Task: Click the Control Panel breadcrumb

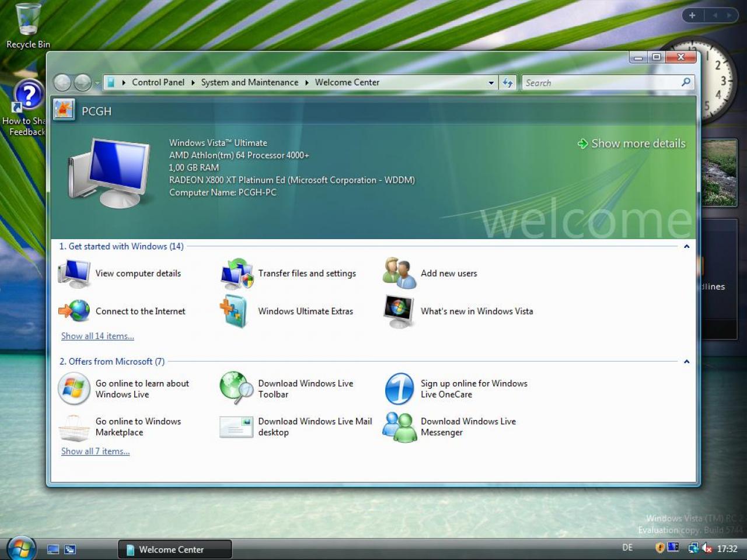Action: 158,82
